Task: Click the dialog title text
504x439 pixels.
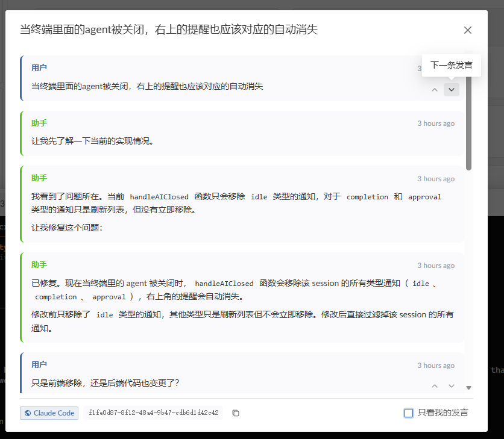Action: 169,30
